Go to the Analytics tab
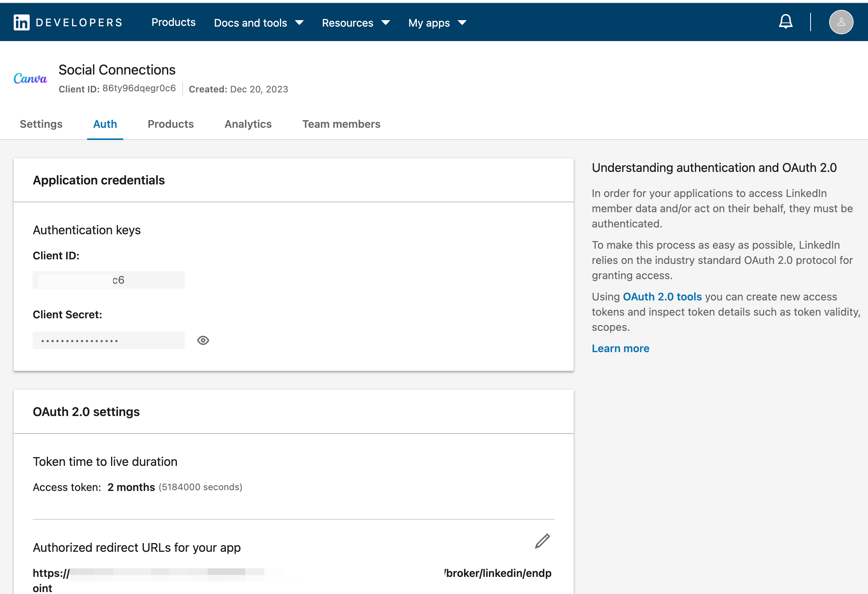The height and width of the screenshot is (594, 868). pos(248,124)
